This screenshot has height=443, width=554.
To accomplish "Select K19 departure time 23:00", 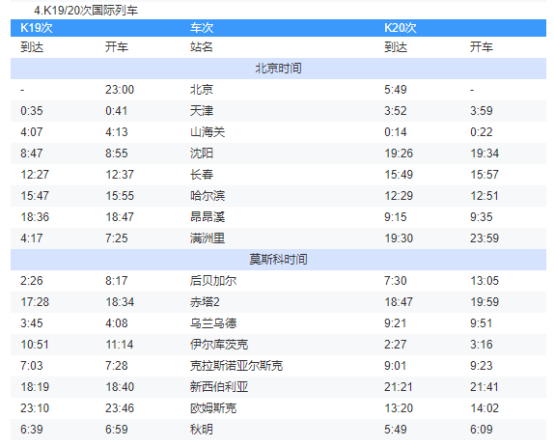I will click(119, 89).
